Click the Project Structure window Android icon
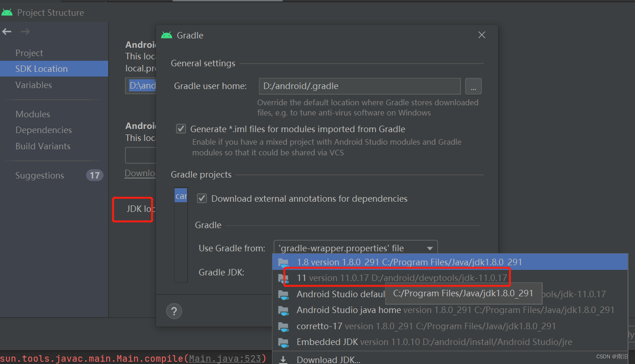The width and height of the screenshot is (635, 364). pyautogui.click(x=7, y=13)
